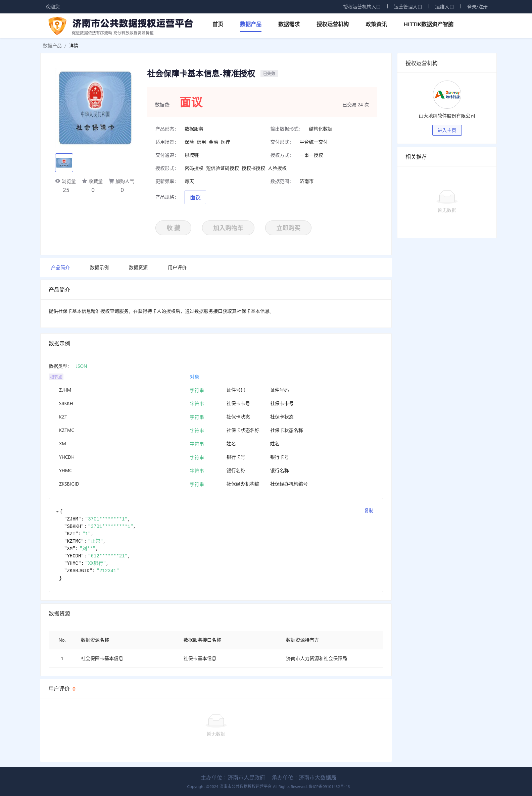Select the SBKKH field row
This screenshot has height=796, width=532.
pyautogui.click(x=216, y=404)
